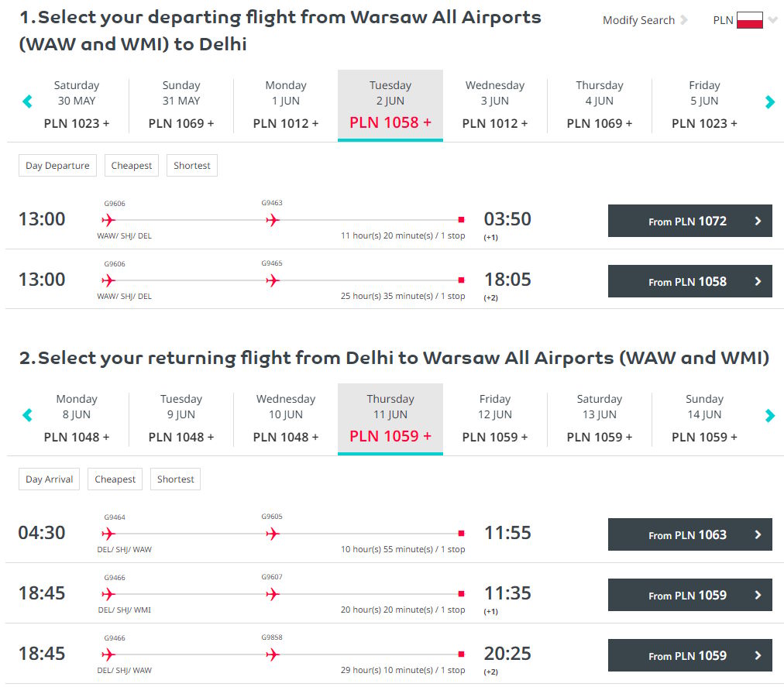This screenshot has width=784, height=687.
Task: Toggle Cheapest filter for departing flights
Action: tap(132, 166)
